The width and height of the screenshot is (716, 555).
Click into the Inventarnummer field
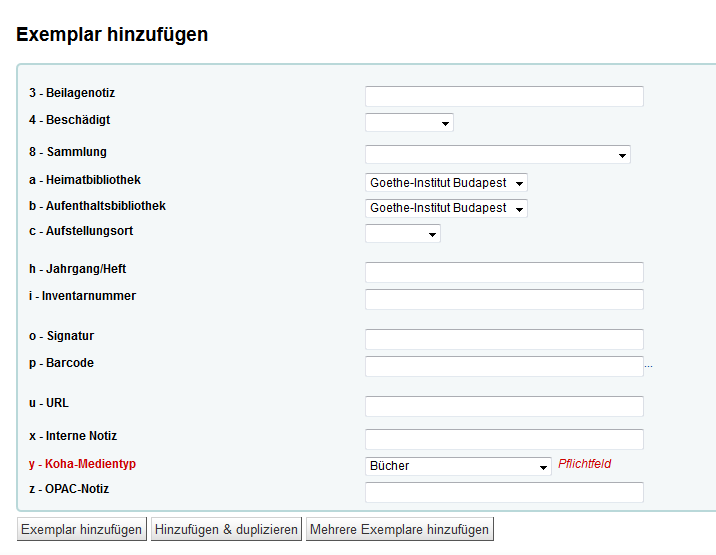(x=504, y=299)
